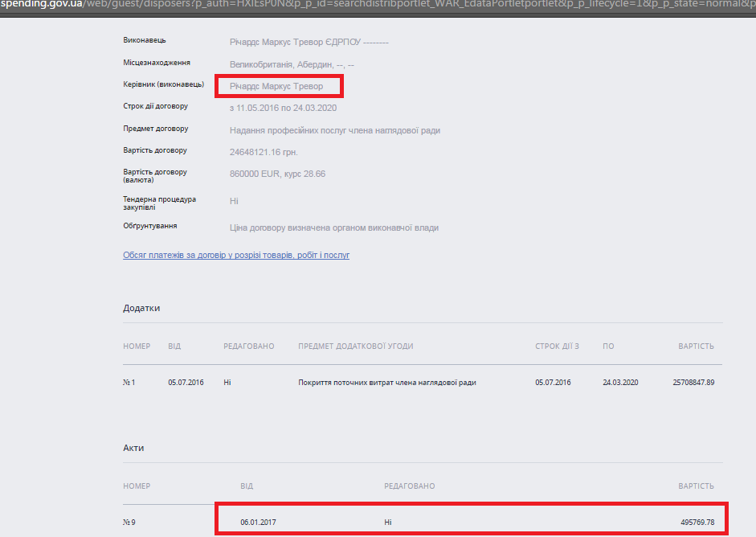This screenshot has height=537, width=756.
Task: Select the '№ 9' act row number
Action: (x=129, y=523)
